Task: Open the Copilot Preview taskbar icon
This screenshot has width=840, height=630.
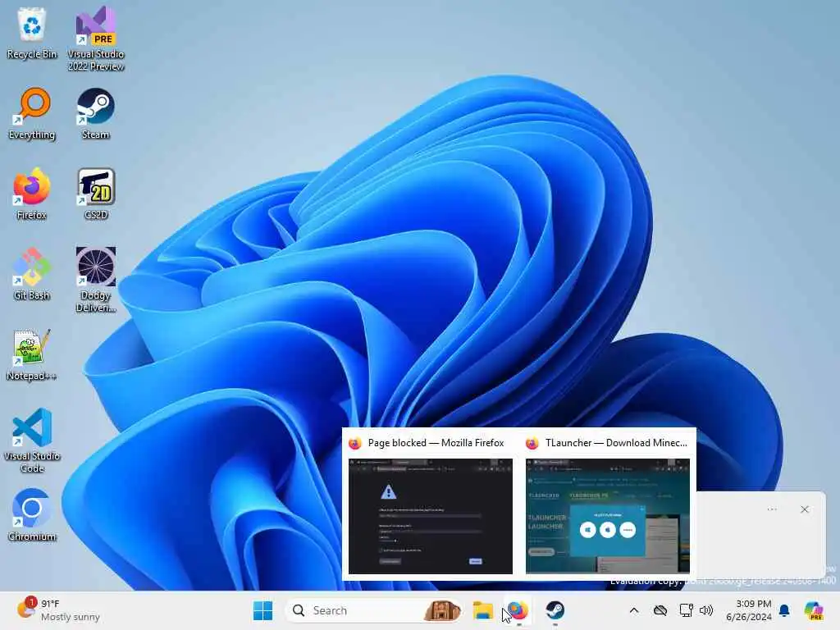Action: click(x=814, y=610)
